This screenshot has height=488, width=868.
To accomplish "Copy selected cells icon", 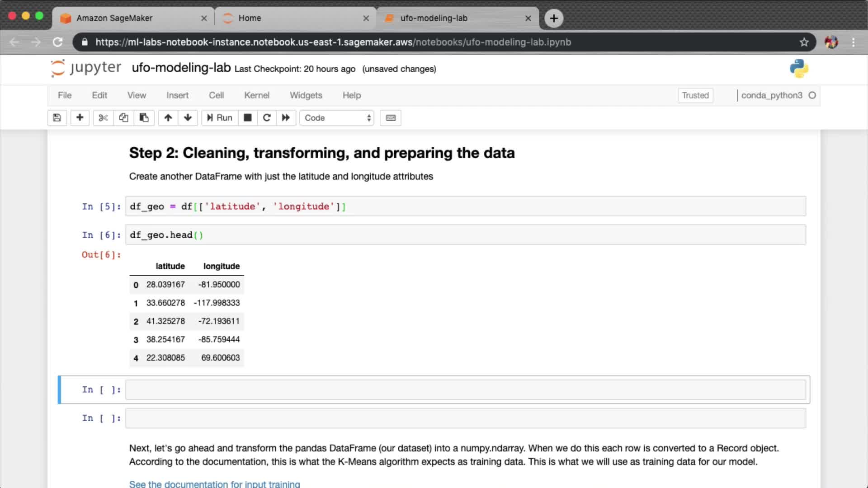I will point(123,118).
